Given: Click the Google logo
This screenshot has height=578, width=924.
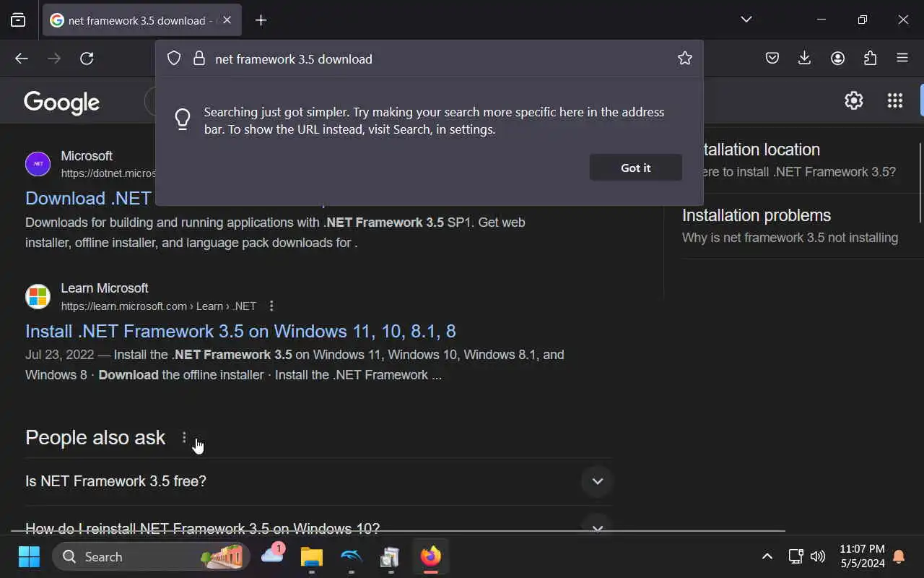Looking at the screenshot, I should point(62,102).
